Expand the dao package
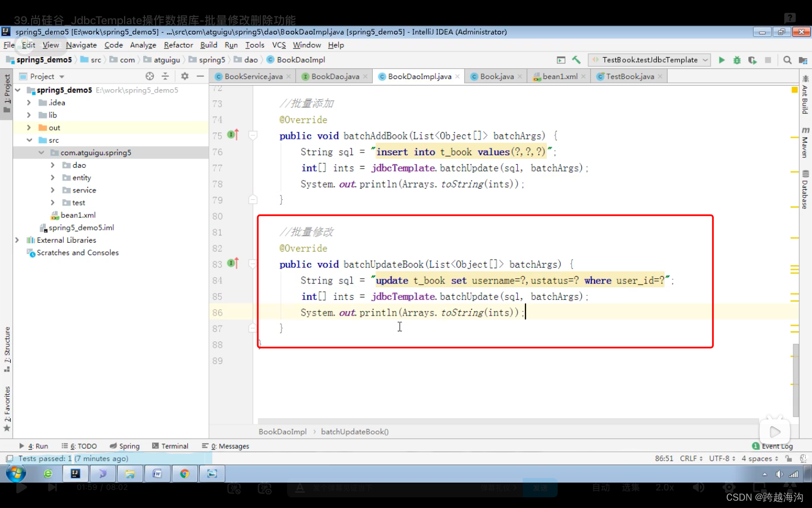This screenshot has width=812, height=508. (x=52, y=165)
